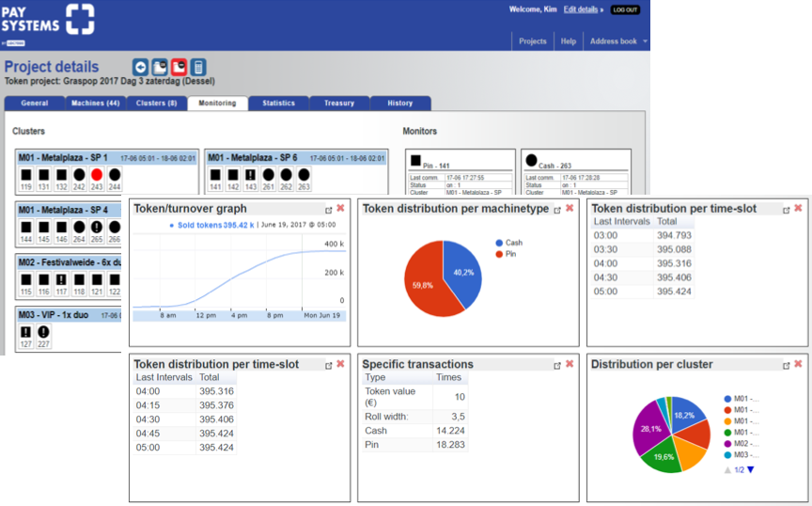Pop out the Token/turnover graph widget
This screenshot has width=812, height=506.
[x=327, y=209]
